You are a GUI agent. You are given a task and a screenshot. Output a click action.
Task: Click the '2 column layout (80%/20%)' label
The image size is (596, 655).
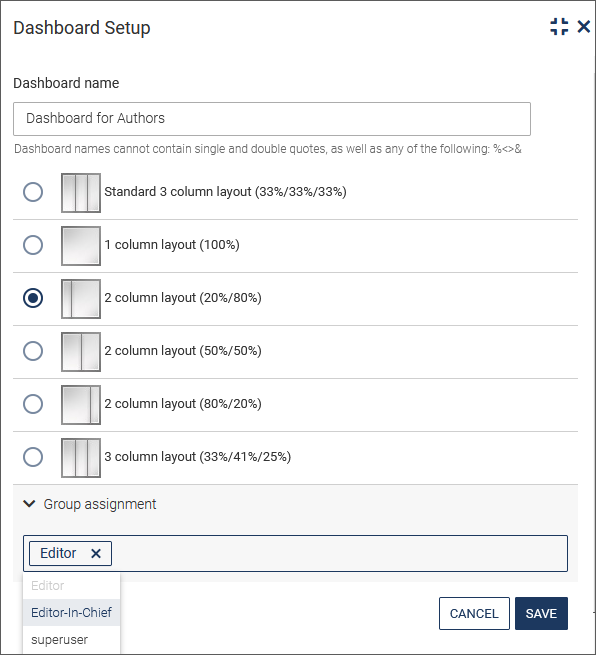pos(183,404)
